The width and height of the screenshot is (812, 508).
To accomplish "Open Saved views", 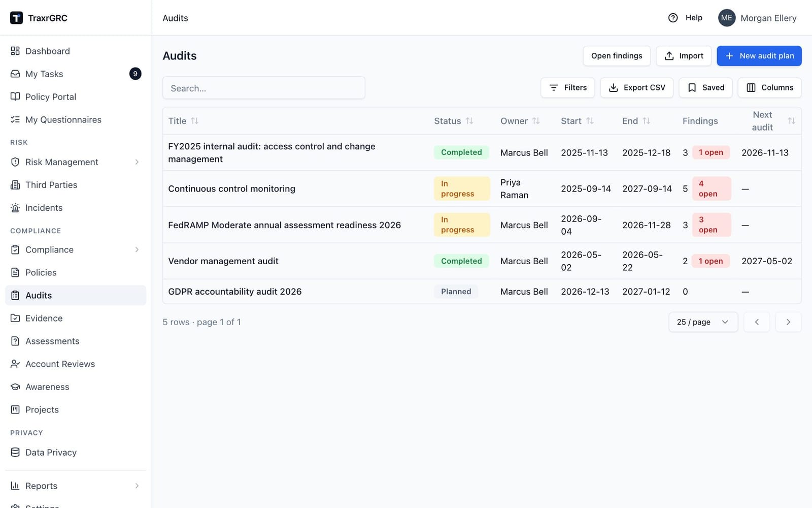I will pos(706,87).
